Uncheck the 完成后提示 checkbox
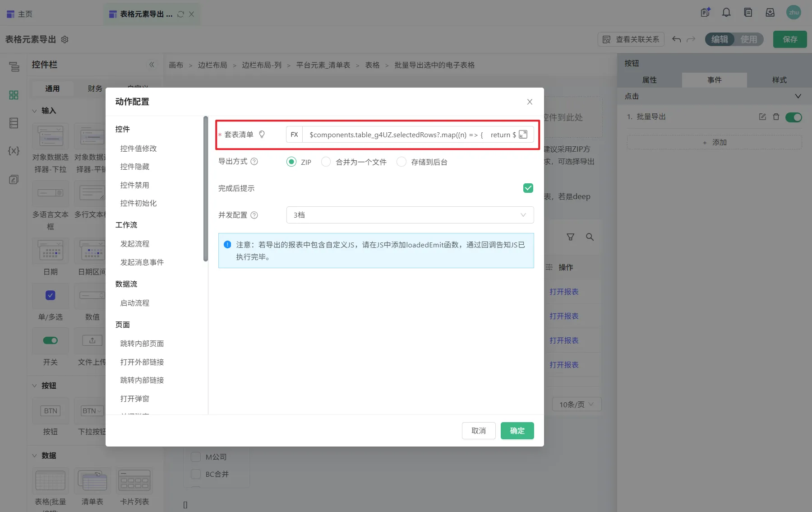Image resolution: width=812 pixels, height=512 pixels. tap(528, 188)
